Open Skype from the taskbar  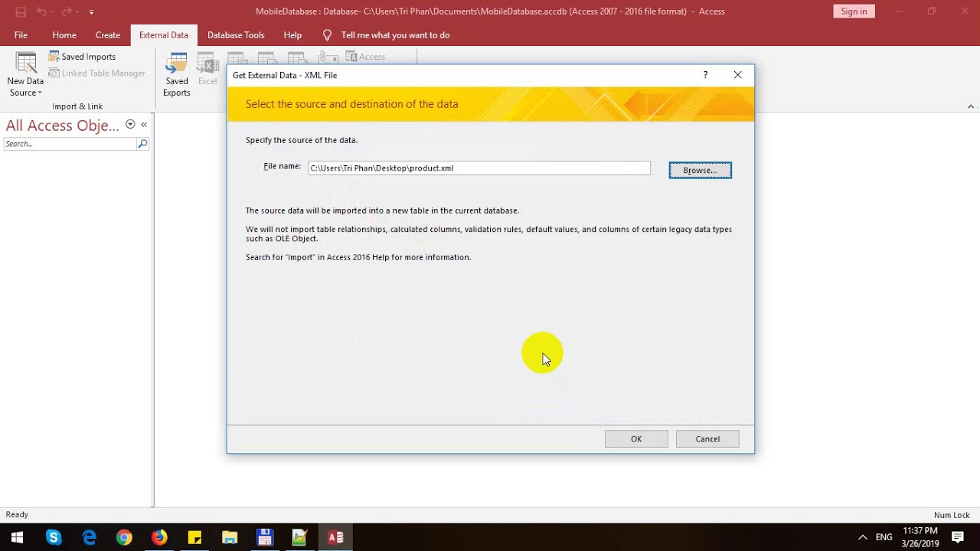click(53, 537)
